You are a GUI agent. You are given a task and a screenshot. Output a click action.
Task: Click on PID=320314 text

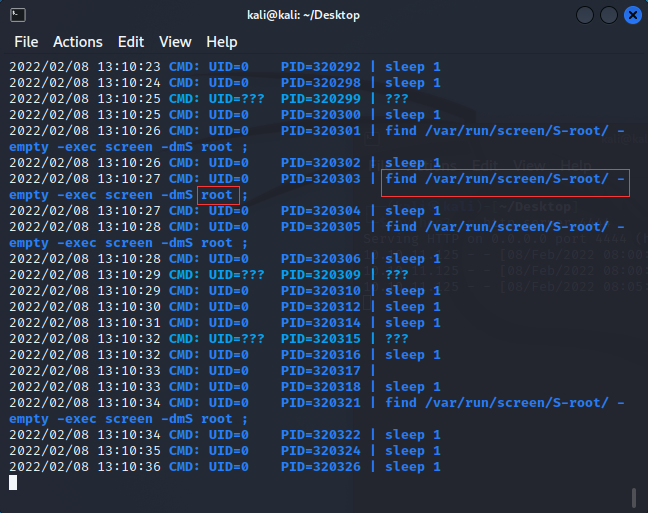(x=320, y=322)
